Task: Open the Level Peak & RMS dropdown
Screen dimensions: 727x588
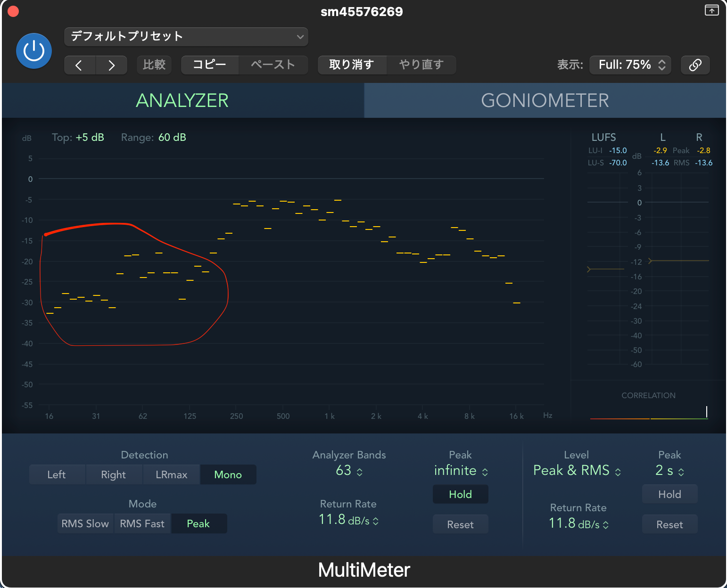Action: click(577, 471)
